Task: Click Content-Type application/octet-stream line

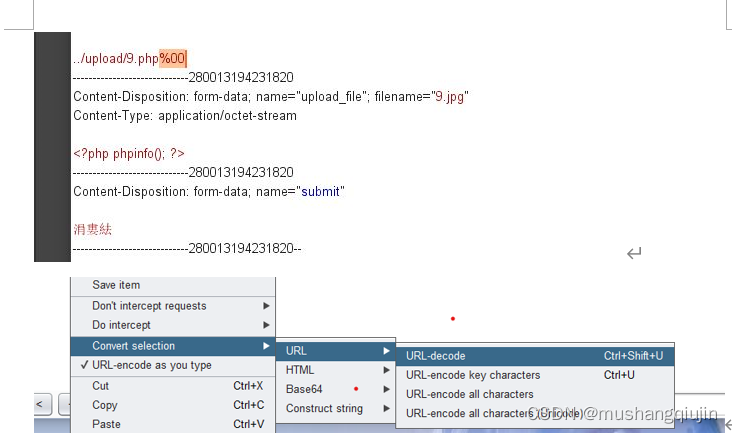Action: click(185, 116)
